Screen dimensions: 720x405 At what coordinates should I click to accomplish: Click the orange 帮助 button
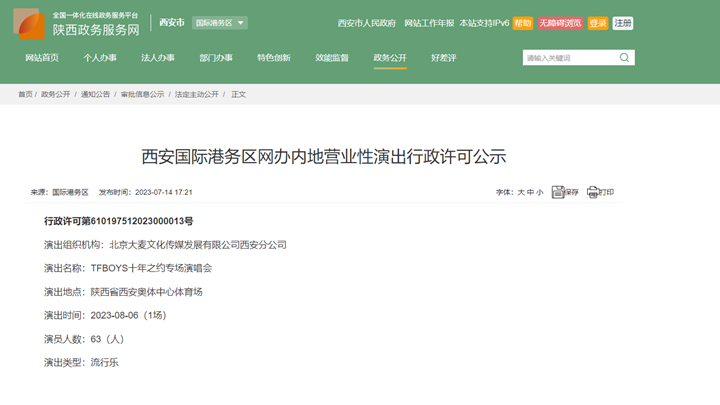pyautogui.click(x=523, y=23)
